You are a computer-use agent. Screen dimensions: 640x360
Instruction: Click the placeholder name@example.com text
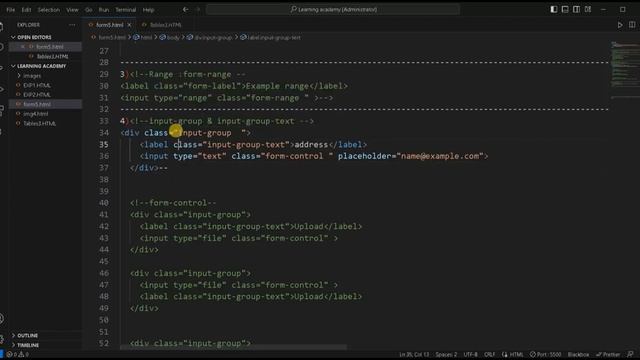click(440, 156)
